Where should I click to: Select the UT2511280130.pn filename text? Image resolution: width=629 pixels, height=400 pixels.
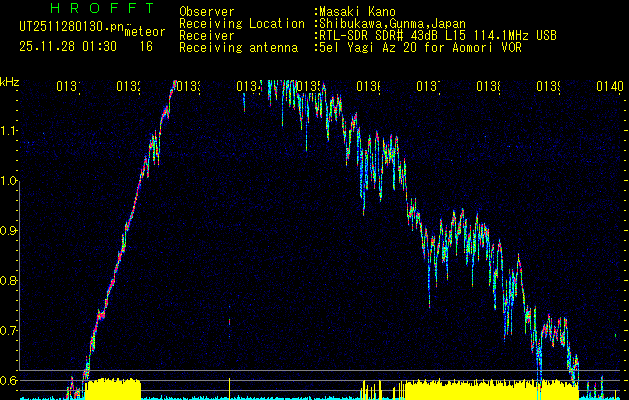pos(71,27)
